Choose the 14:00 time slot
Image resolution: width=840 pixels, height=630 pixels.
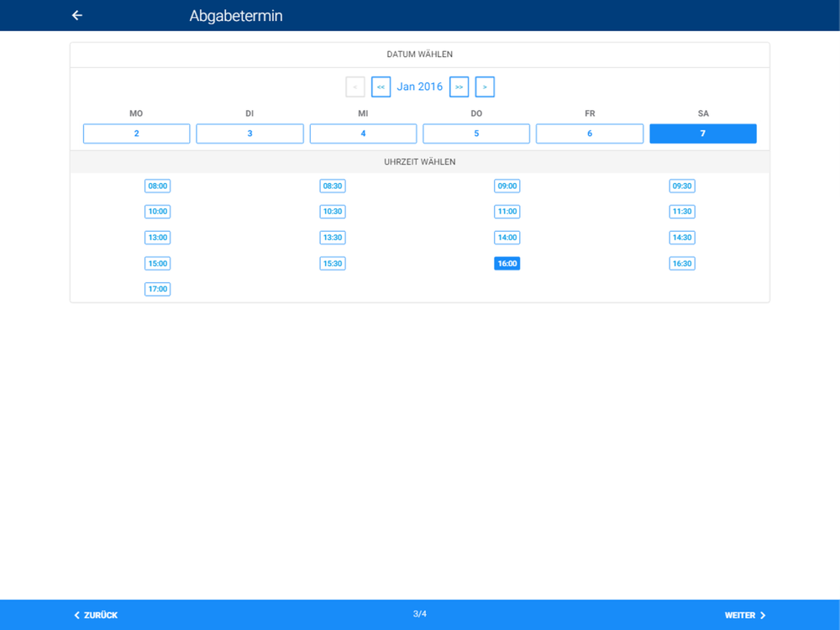(x=507, y=238)
